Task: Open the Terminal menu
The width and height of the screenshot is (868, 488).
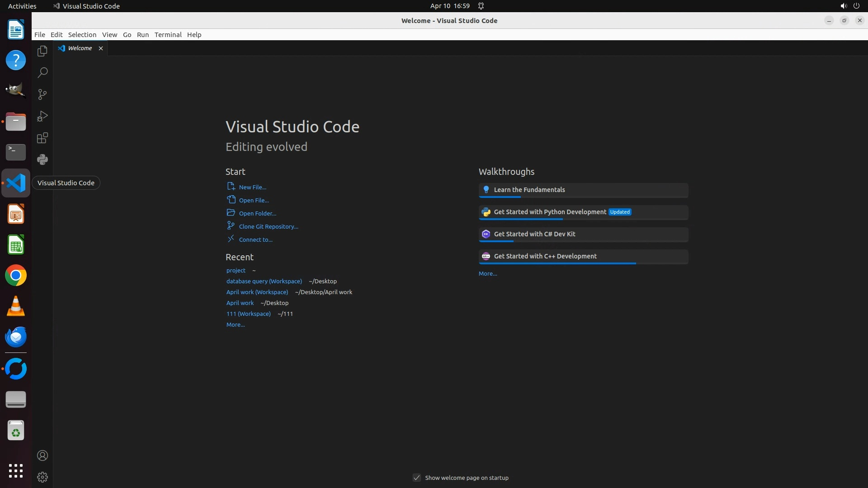Action: tap(168, 35)
